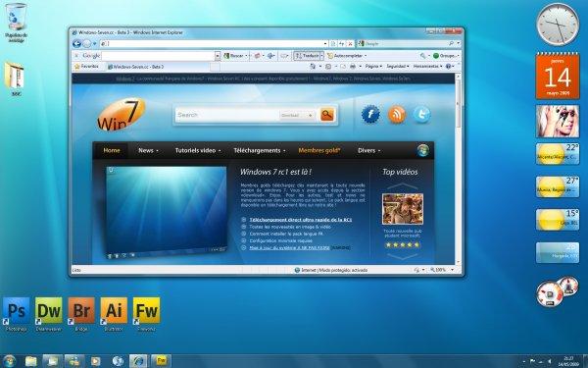Click the volume icon in the system tray
The image size is (588, 368).
tap(549, 361)
